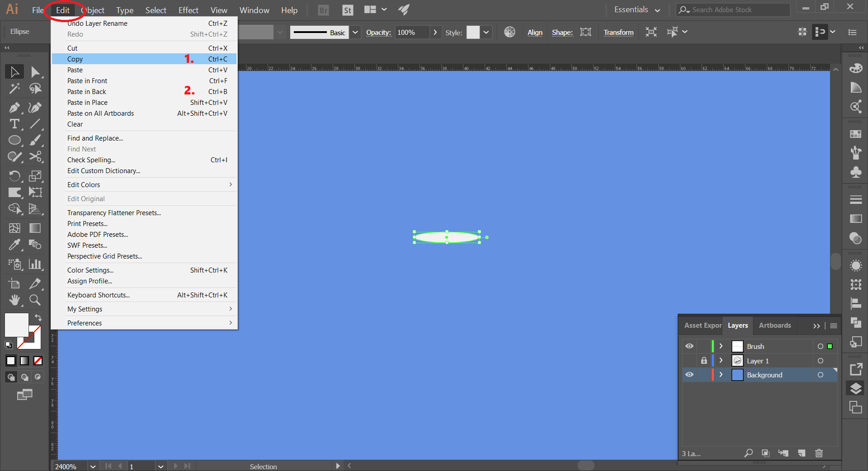Set paint mode to Gradient

click(x=24, y=361)
